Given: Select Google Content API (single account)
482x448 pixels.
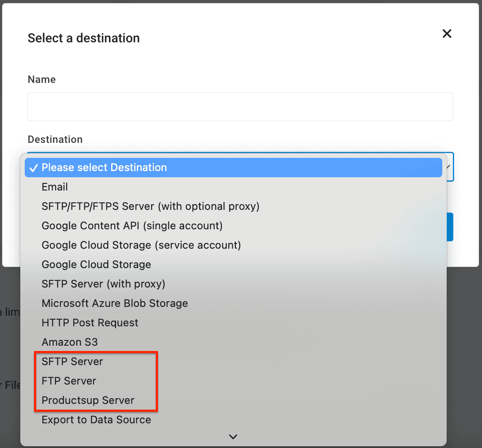Looking at the screenshot, I should coord(132,226).
